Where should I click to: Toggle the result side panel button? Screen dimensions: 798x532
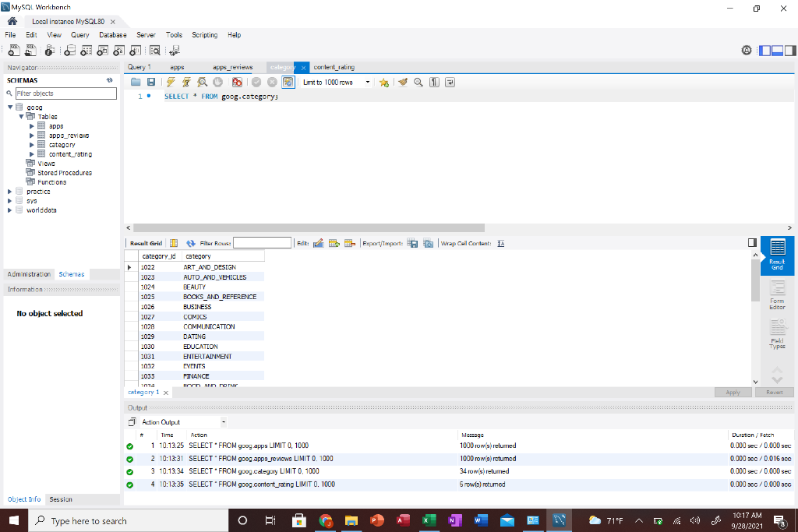click(x=752, y=242)
